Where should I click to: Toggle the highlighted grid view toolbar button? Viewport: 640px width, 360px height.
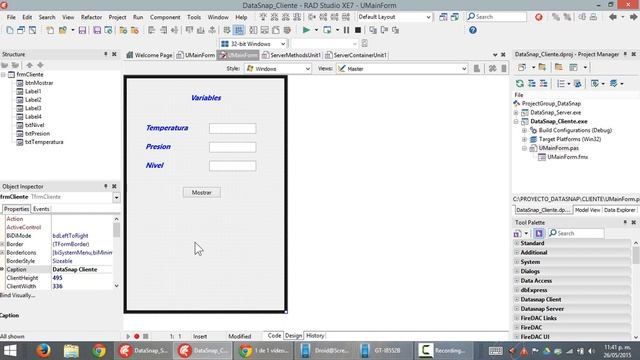[239, 30]
